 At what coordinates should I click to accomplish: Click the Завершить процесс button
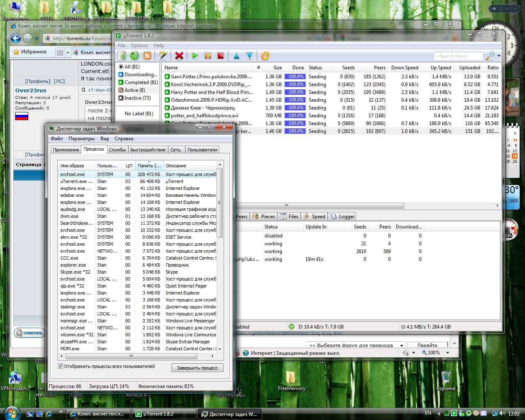[197, 368]
